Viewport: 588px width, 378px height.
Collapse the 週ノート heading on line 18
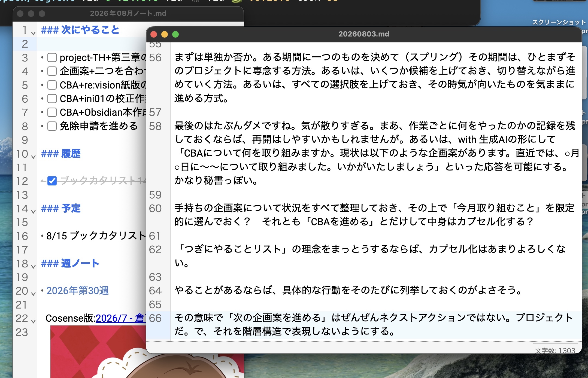coord(33,267)
